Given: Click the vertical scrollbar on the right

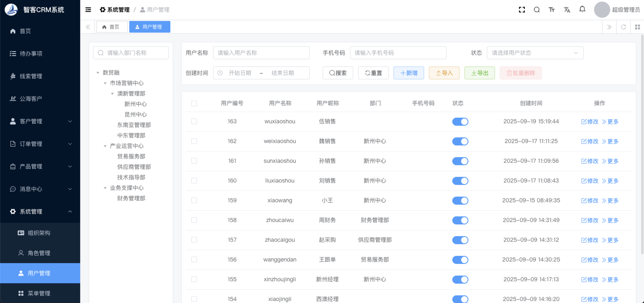Looking at the screenshot, I should [x=642, y=145].
